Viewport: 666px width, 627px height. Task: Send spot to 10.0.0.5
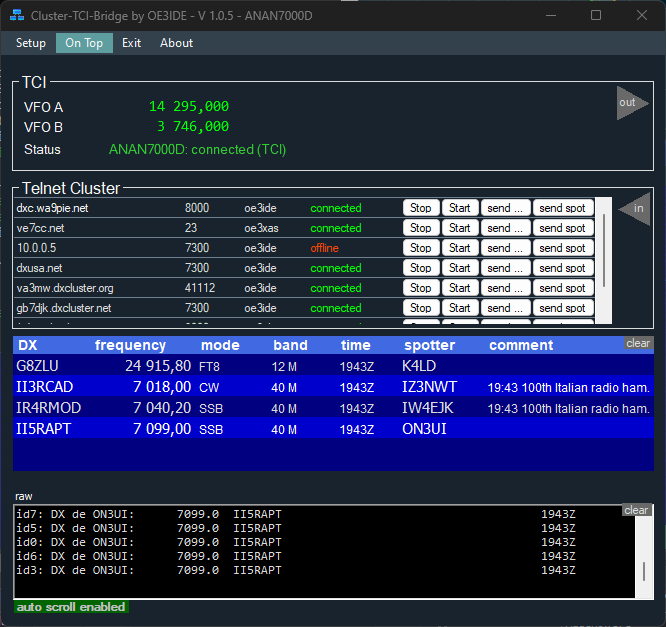pos(562,248)
